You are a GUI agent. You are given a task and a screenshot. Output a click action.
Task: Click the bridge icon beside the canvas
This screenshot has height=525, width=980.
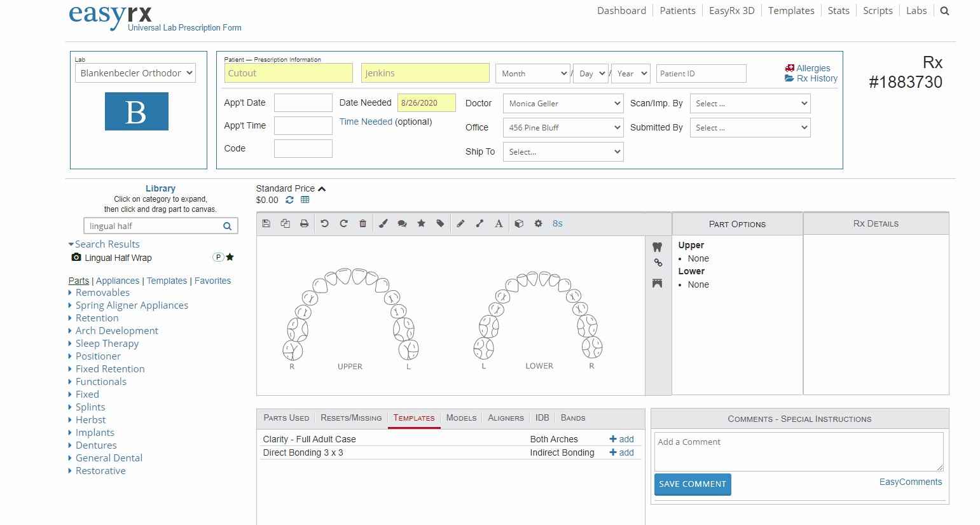click(658, 283)
